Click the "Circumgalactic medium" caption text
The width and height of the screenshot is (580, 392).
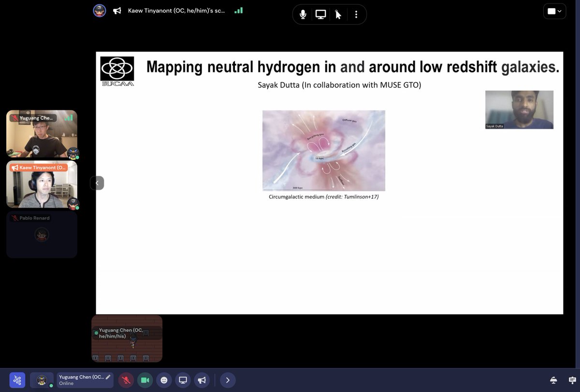(323, 196)
